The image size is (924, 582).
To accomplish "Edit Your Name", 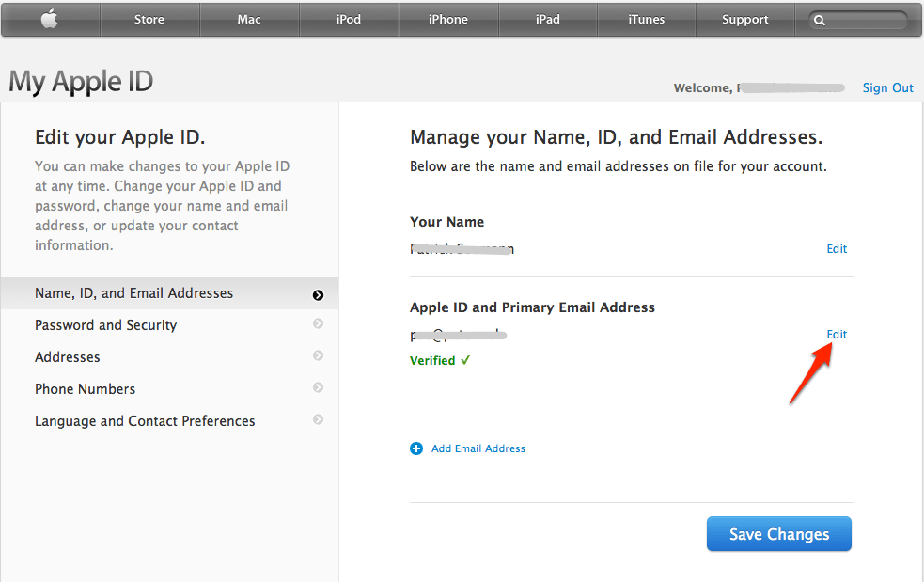I will coord(837,249).
